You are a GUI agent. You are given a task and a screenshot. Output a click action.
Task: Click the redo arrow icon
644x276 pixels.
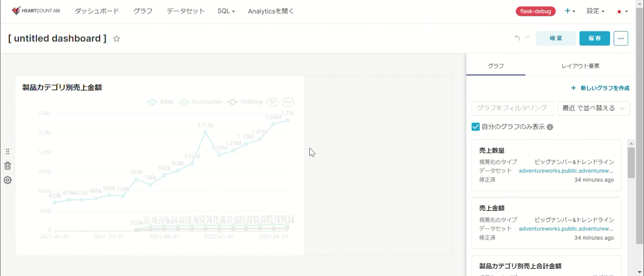(527, 38)
